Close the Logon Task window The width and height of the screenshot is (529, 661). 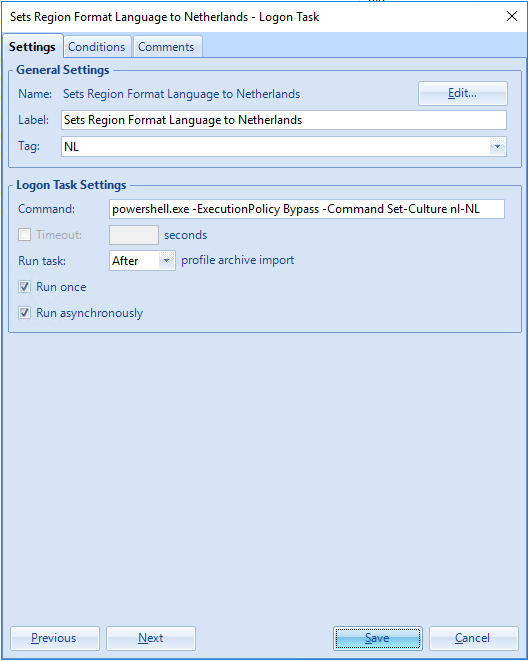(512, 16)
